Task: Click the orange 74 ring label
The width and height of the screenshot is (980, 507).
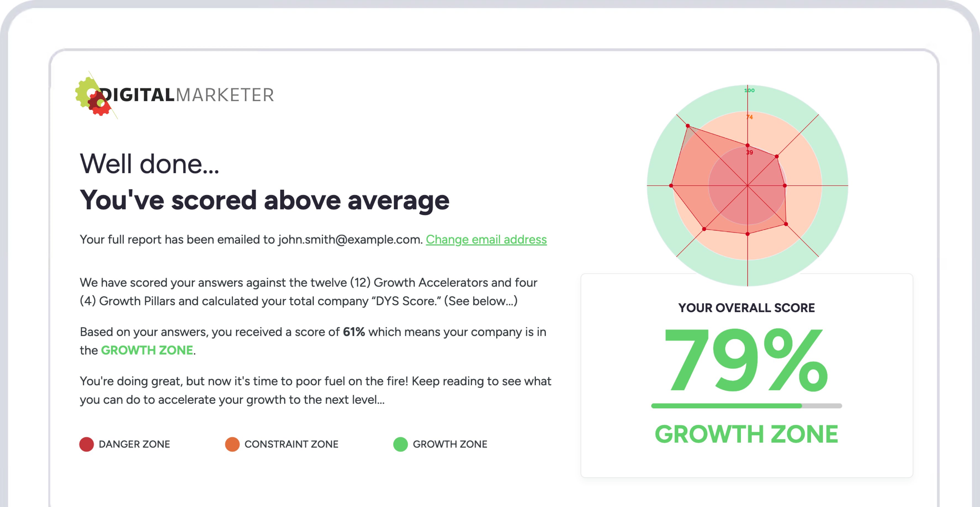Action: pyautogui.click(x=749, y=117)
